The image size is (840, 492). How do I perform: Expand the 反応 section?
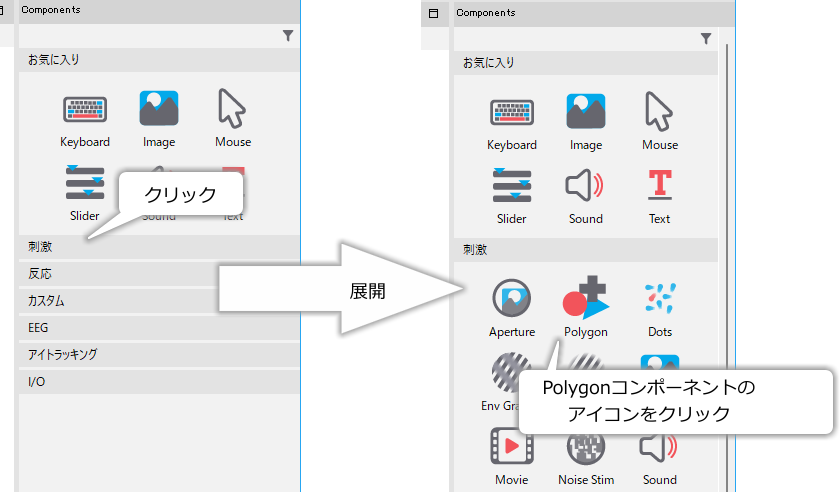159,274
